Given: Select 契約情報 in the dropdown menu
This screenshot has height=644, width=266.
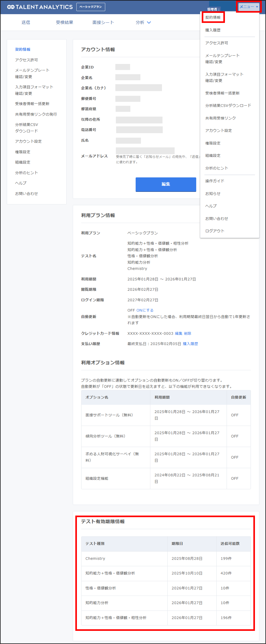Looking at the screenshot, I should [213, 17].
